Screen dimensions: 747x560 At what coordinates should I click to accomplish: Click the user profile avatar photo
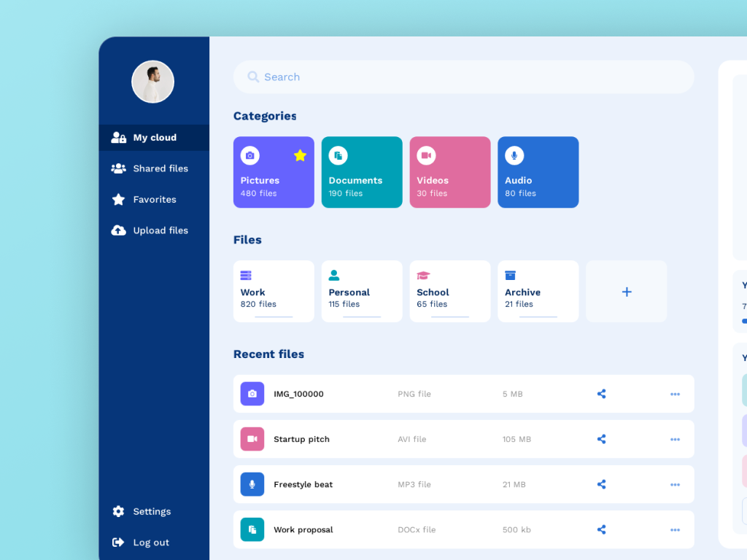pos(152,82)
